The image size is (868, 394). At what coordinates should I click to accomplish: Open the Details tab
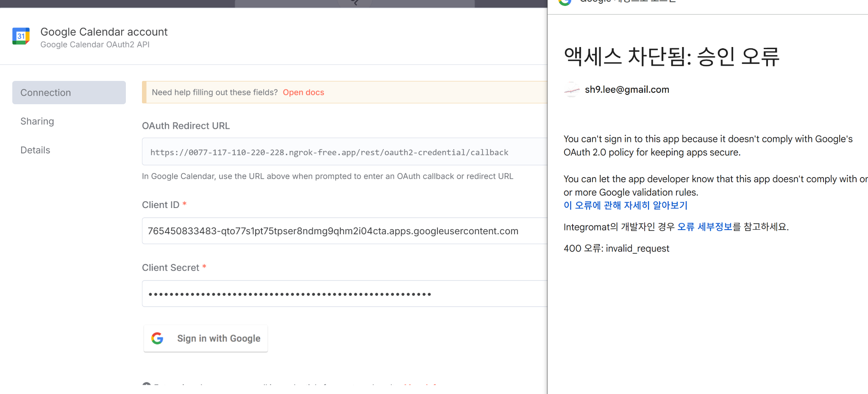tap(35, 150)
